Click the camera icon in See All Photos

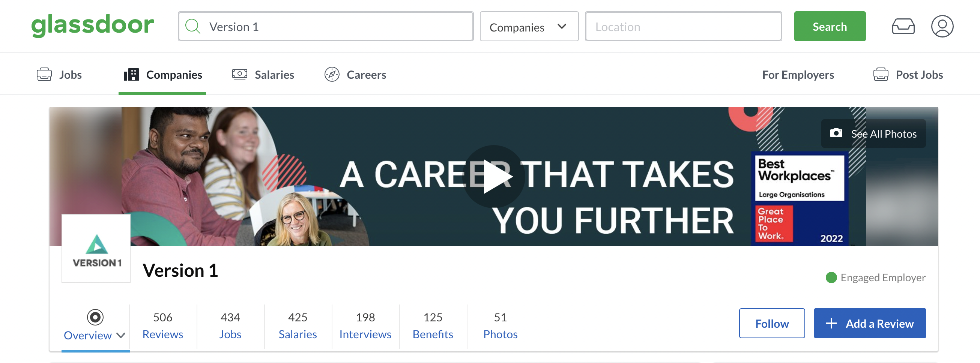tap(836, 133)
